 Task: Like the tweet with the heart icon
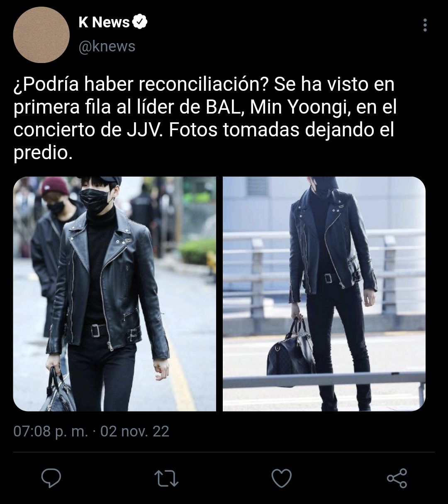coord(282,479)
